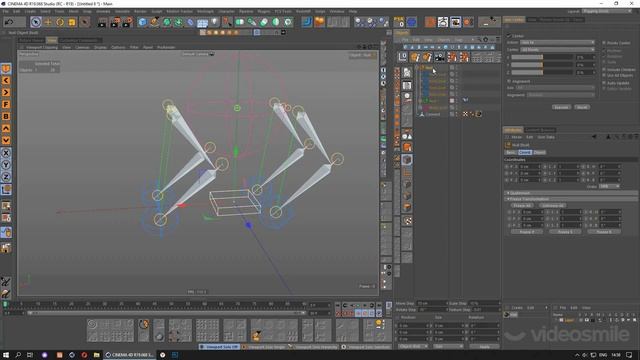Open the Center dropdown in Axis Center
The width and height of the screenshot is (640, 360).
(x=557, y=49)
